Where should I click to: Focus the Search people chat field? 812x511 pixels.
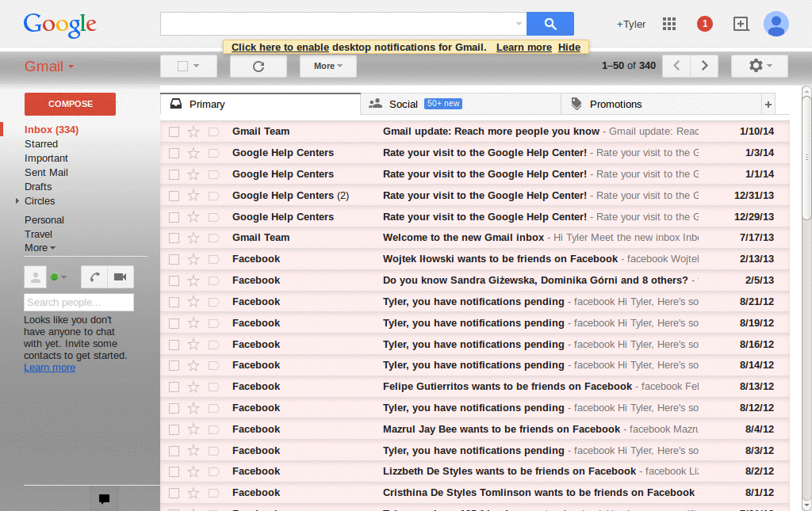tap(79, 302)
